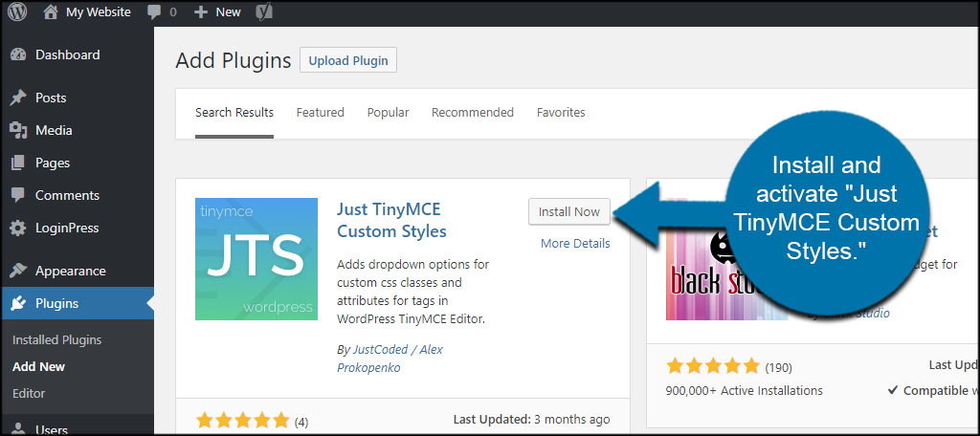Select Add New plugins submenu item

38,366
